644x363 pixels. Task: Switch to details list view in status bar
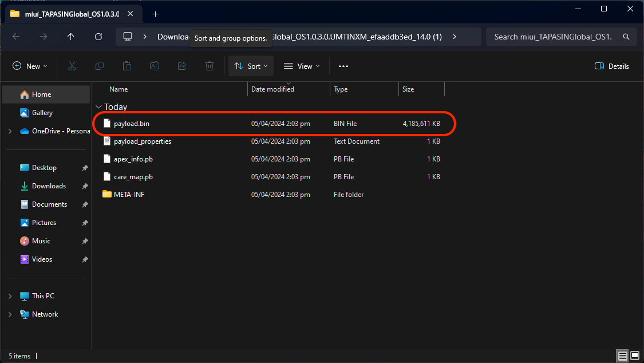[x=622, y=356]
